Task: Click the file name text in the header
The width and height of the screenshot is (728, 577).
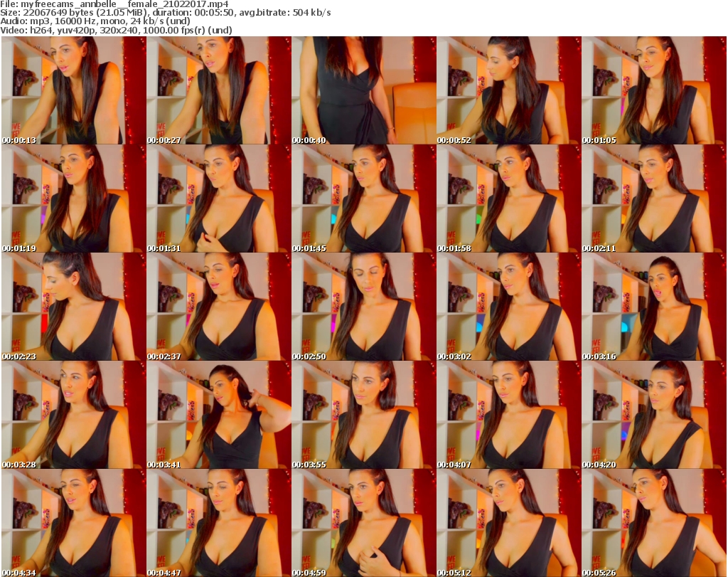Action: coord(114,4)
